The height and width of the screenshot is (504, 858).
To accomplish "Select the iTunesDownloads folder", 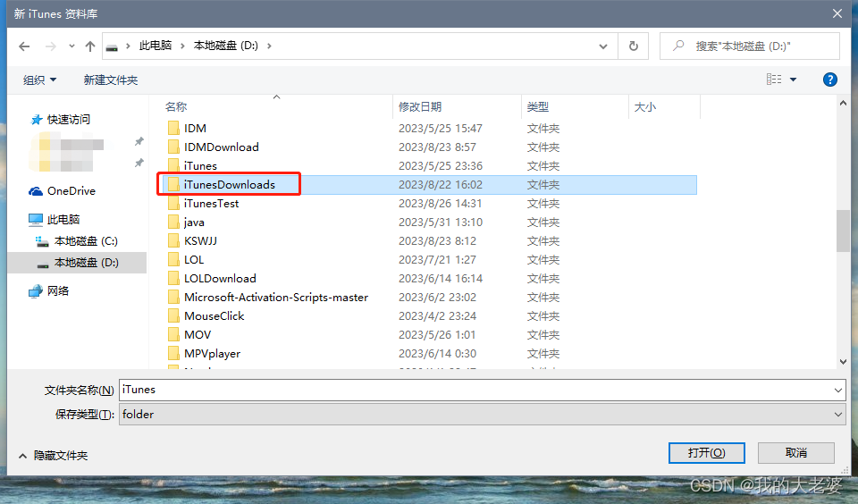I will (x=230, y=184).
